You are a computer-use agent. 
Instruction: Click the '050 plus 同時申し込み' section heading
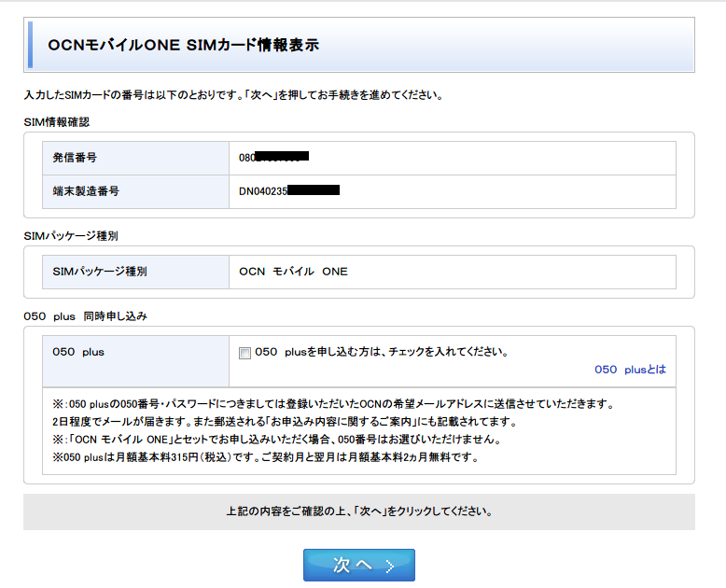85,316
